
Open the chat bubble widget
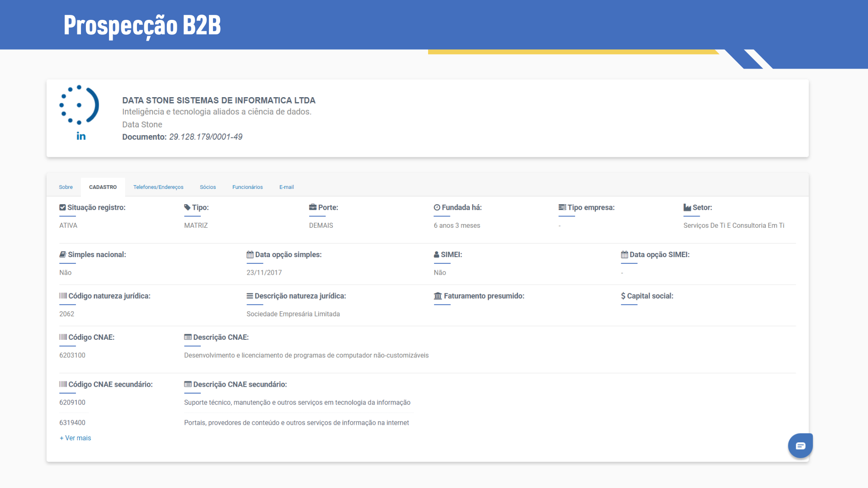click(x=800, y=446)
